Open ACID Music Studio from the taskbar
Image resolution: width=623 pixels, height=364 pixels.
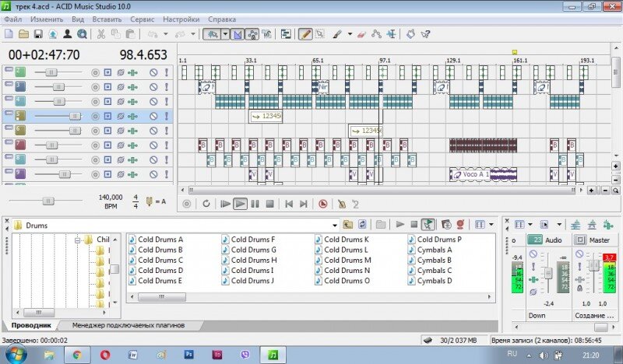tap(273, 355)
